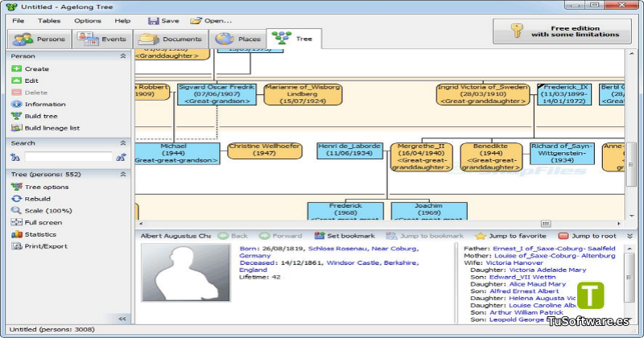Screen dimensions: 644x338
Task: Open the Help menu
Action: coord(122,21)
